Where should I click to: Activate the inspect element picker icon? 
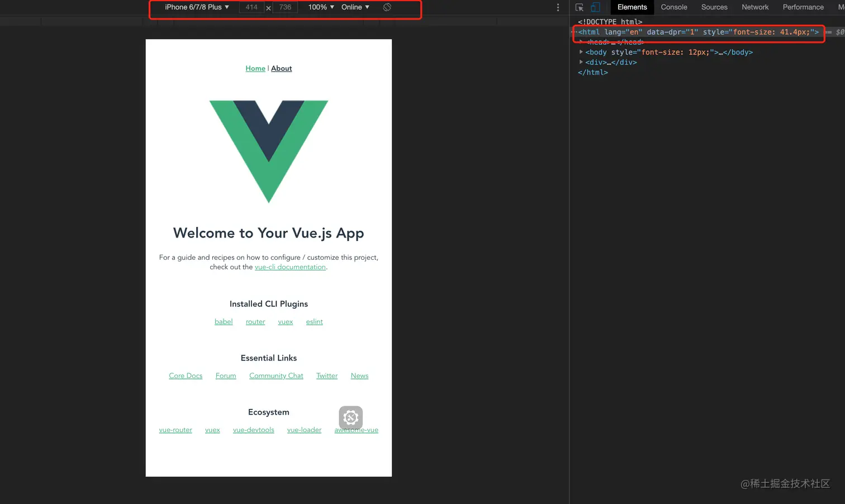[x=580, y=7]
